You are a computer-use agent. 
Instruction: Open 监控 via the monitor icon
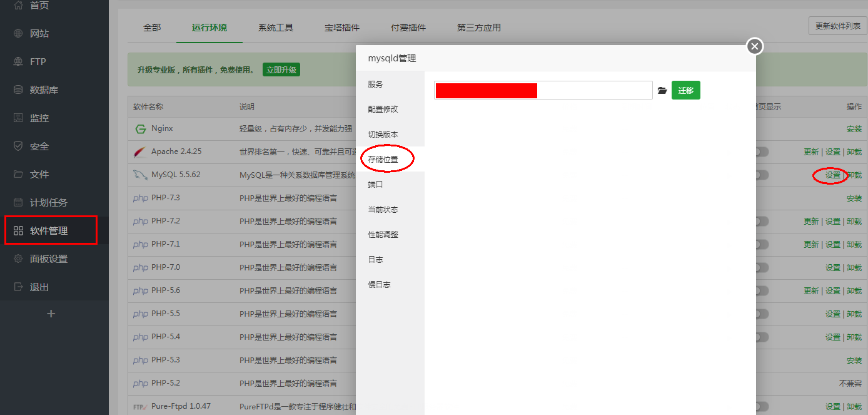18,118
